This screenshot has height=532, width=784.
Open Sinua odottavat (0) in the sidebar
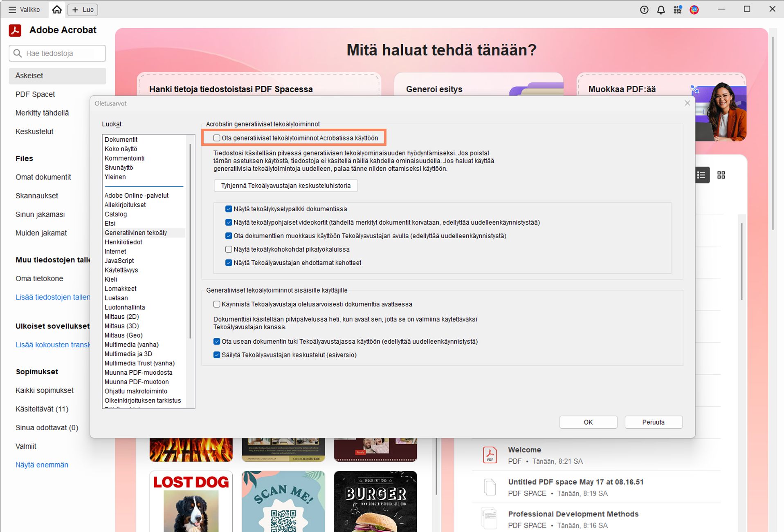point(47,428)
